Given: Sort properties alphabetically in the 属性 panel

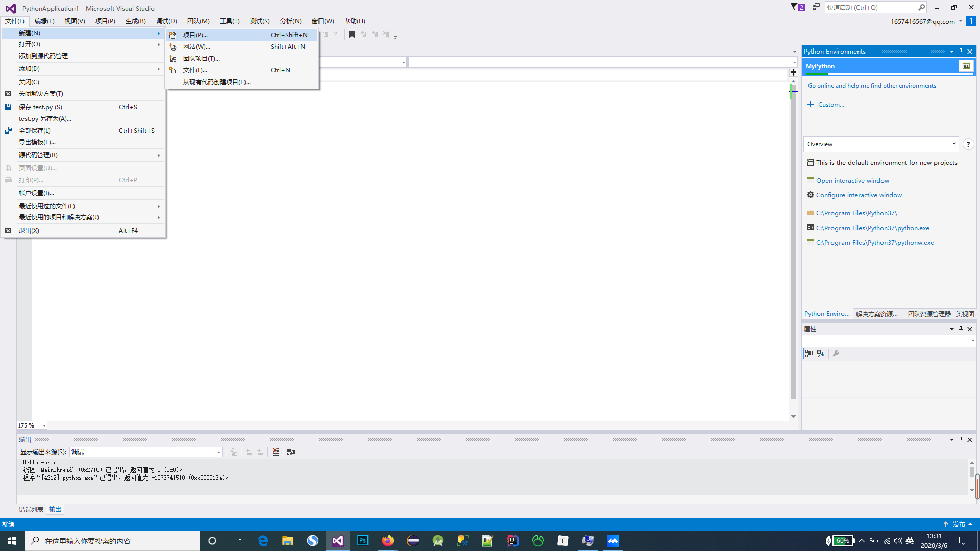Looking at the screenshot, I should point(820,353).
